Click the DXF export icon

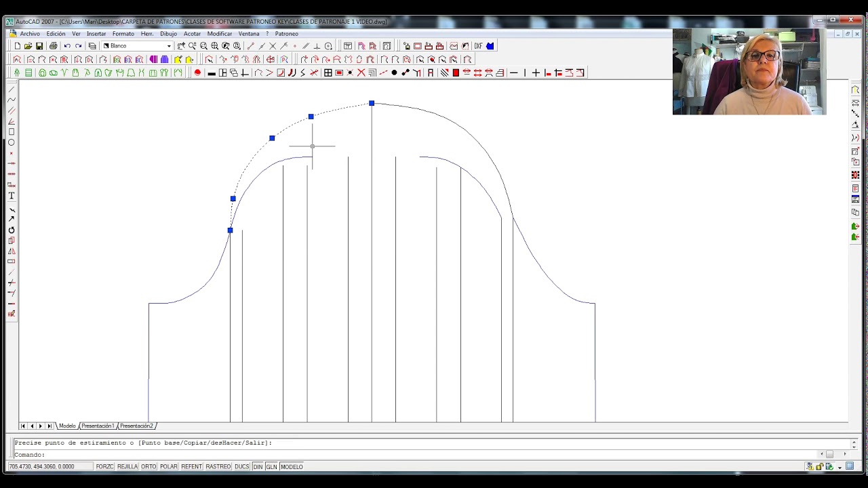click(x=478, y=46)
